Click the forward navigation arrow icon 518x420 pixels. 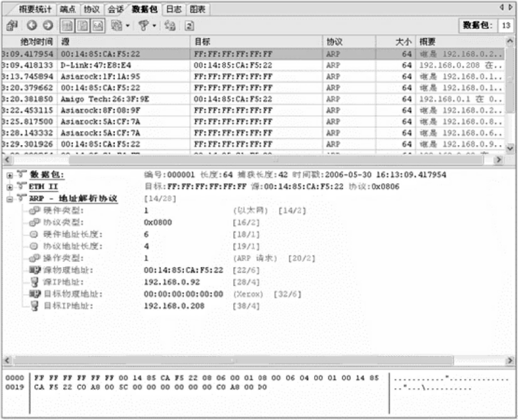pos(48,25)
